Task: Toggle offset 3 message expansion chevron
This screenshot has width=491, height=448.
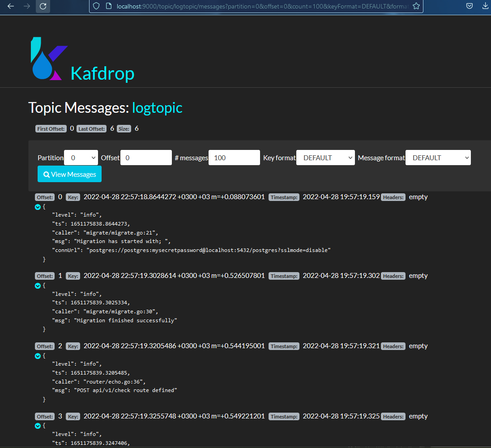Action: (x=38, y=426)
